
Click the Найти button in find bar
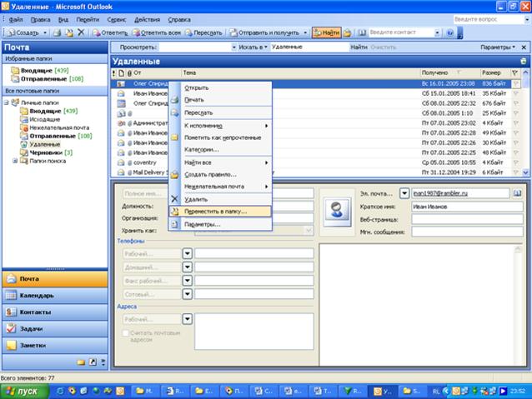click(359, 47)
